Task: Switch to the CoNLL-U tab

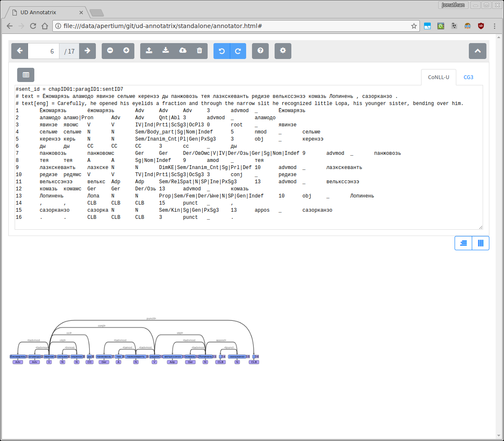Action: click(438, 77)
